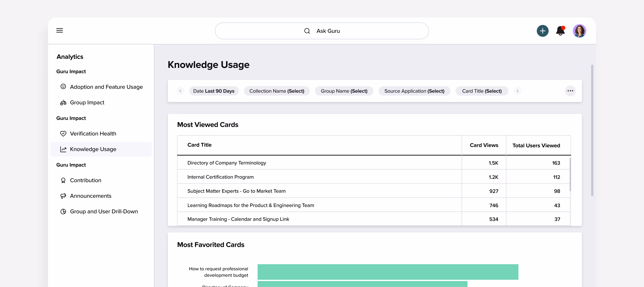
Task: Click the Announcements megaphone icon
Action: [63, 196]
